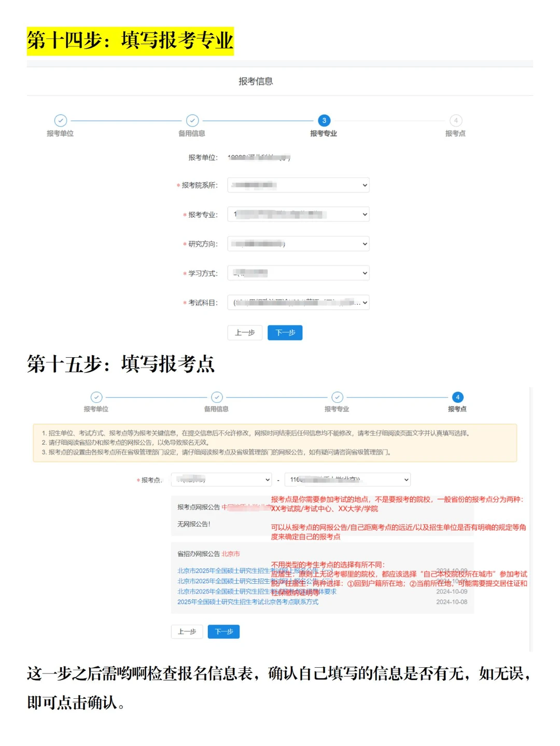Open the 报考专业 dropdown

(298, 214)
